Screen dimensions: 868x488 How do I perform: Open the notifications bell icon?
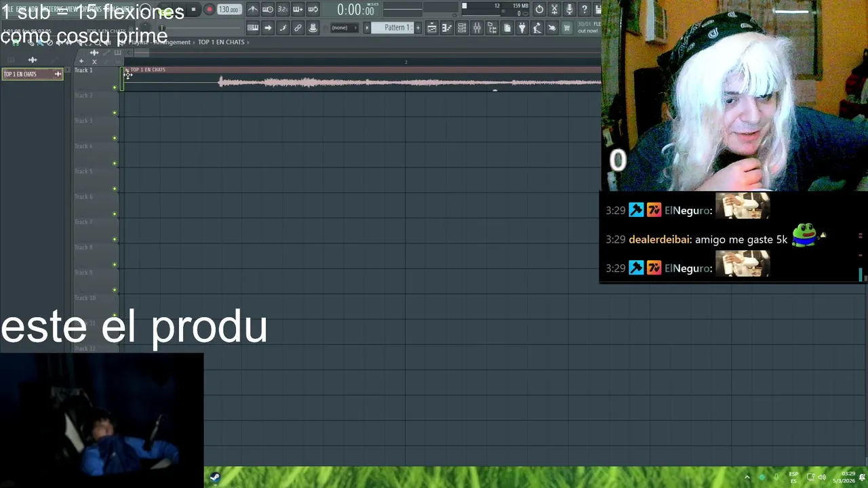[x=862, y=477]
